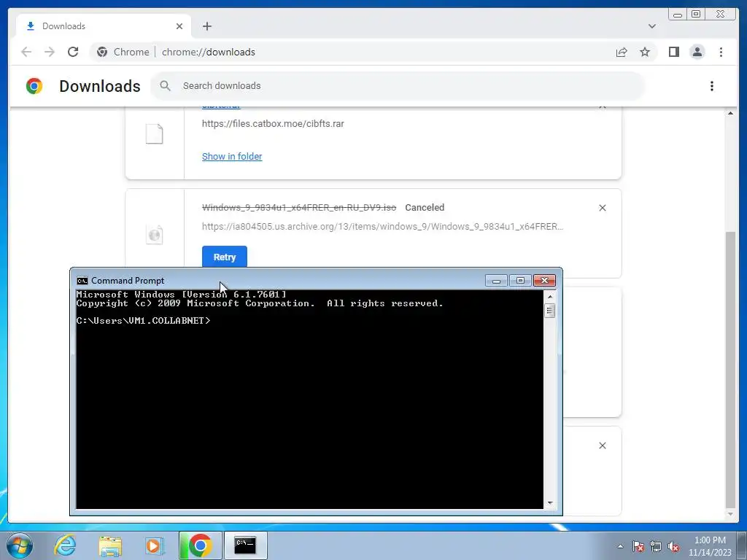This screenshot has width=747, height=560.
Task: Click the canceled ISO file icon
Action: pos(155,234)
